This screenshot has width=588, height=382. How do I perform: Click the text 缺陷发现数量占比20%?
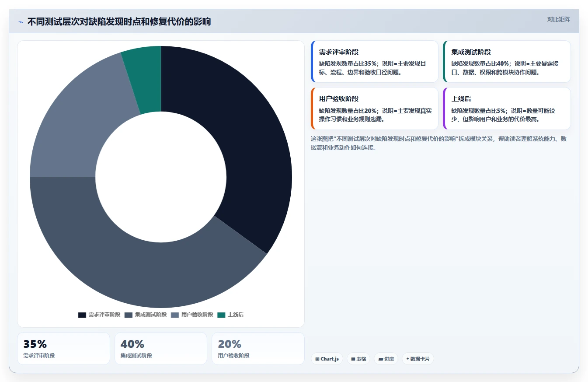pos(348,111)
